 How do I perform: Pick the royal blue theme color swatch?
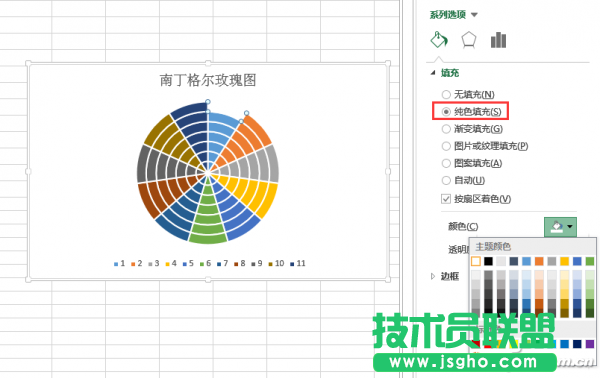point(577,261)
